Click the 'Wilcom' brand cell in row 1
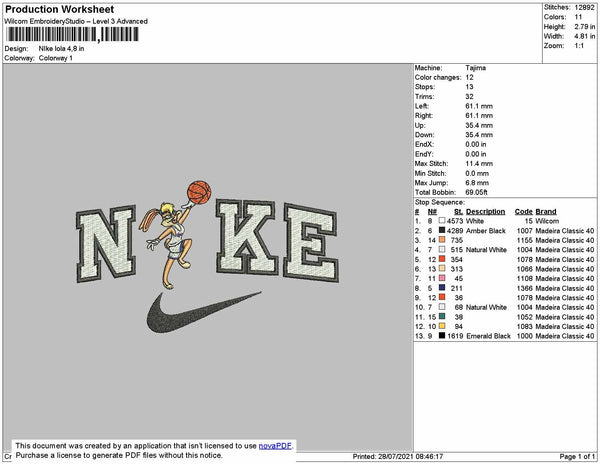This screenshot has width=600, height=464. (x=547, y=221)
